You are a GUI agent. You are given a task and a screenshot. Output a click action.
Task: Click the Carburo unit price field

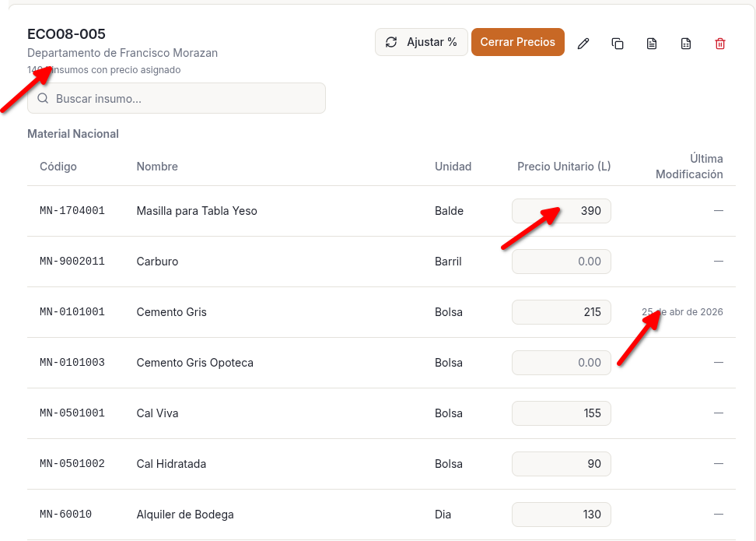tap(561, 262)
